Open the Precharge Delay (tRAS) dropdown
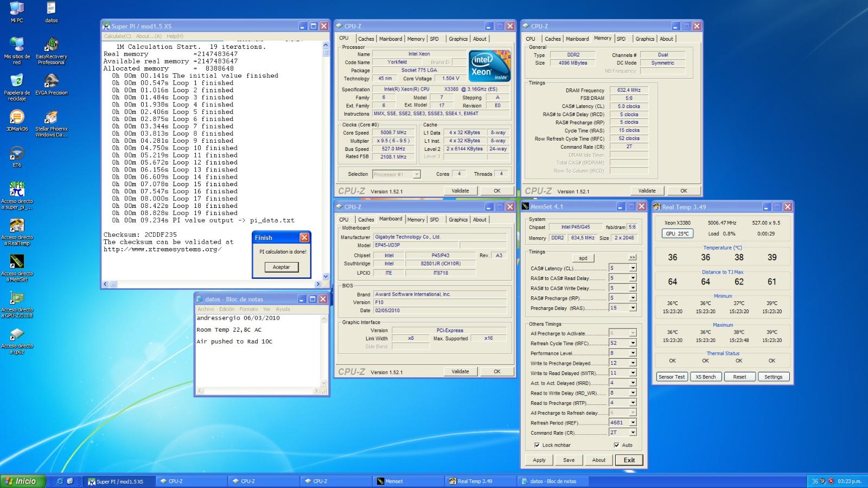This screenshot has height=488, width=868. pos(633,308)
